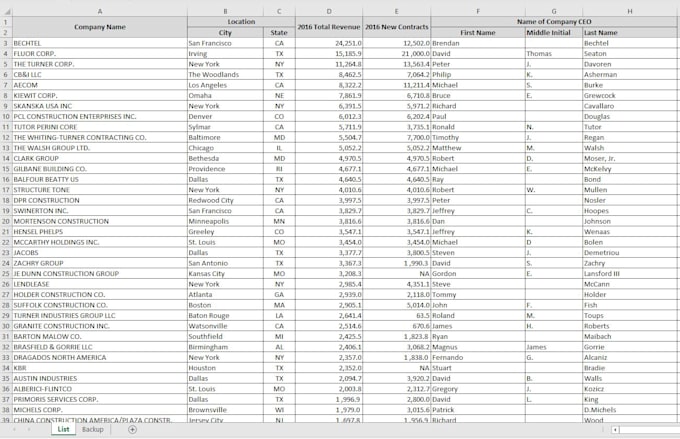
Task: Select row 25 header
Action: click(6, 274)
